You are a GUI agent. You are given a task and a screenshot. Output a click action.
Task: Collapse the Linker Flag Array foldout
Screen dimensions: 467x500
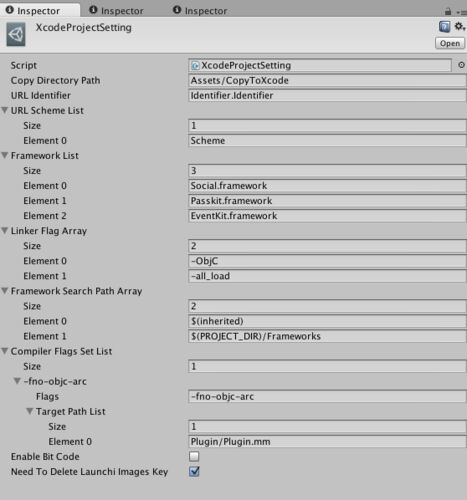(x=5, y=231)
